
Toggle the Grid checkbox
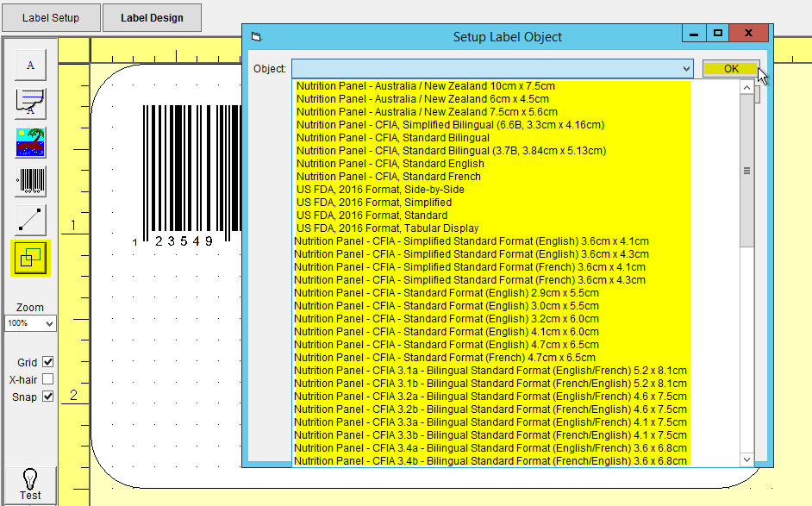coord(47,362)
